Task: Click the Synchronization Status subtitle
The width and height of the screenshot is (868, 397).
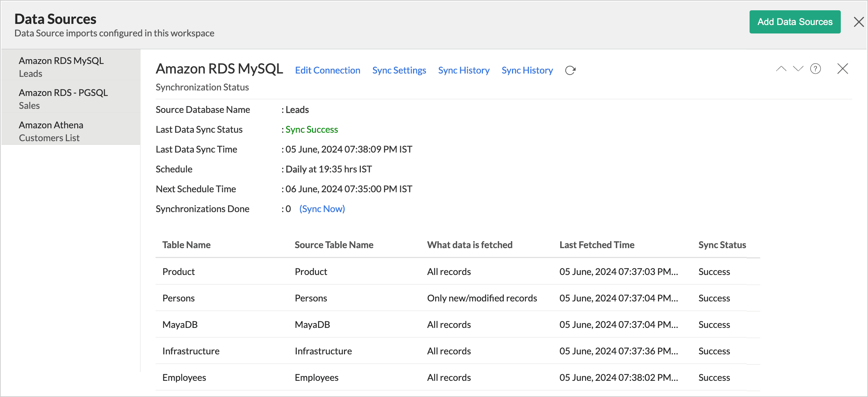Action: 202,87
